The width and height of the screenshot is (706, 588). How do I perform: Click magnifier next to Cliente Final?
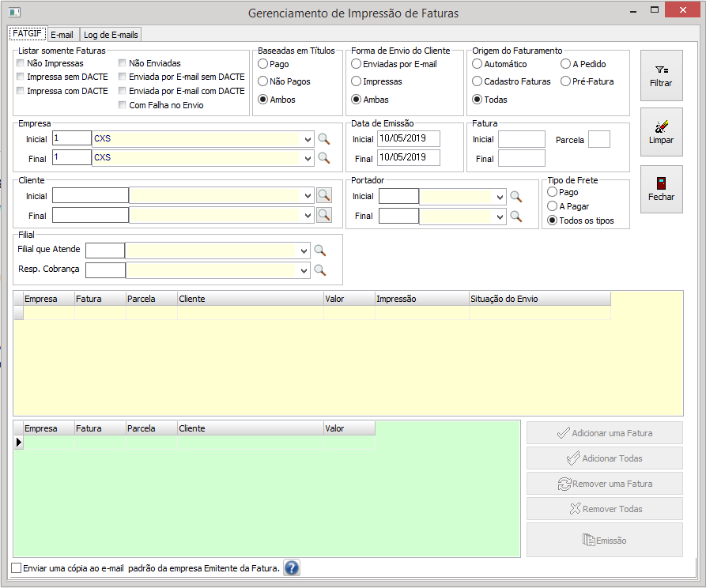[324, 215]
